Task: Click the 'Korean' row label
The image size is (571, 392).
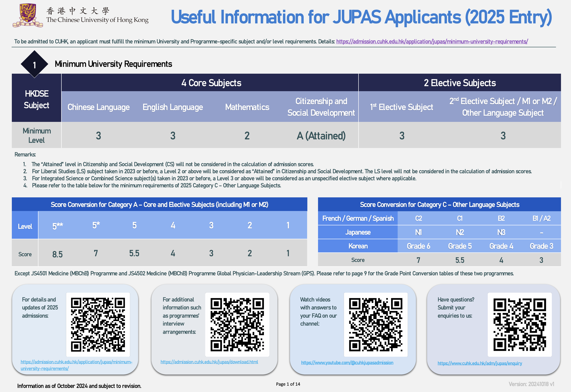Action: [358, 246]
